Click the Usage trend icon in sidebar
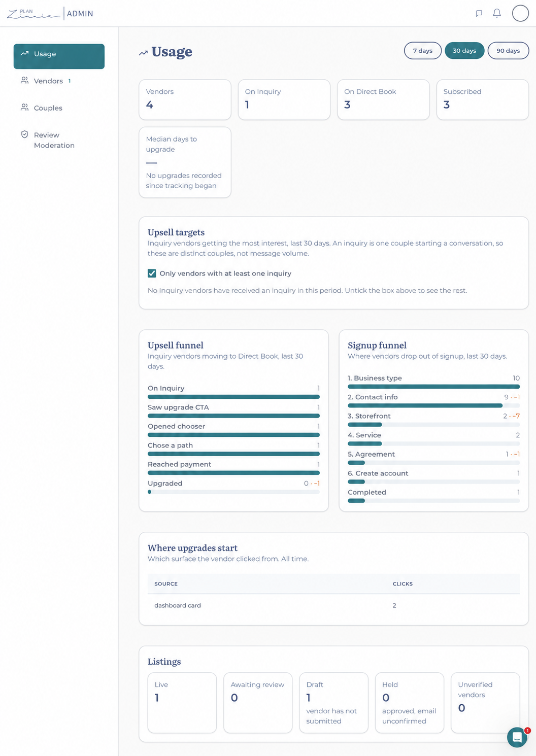 [24, 53]
